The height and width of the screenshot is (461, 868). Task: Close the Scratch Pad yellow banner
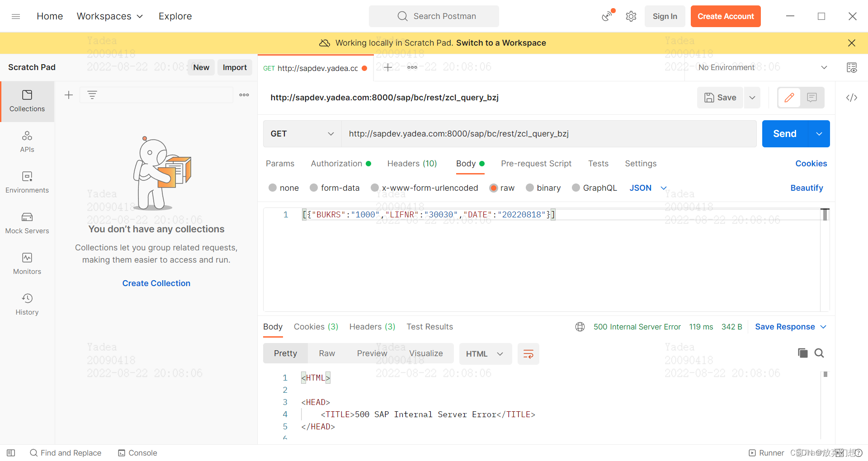point(852,43)
